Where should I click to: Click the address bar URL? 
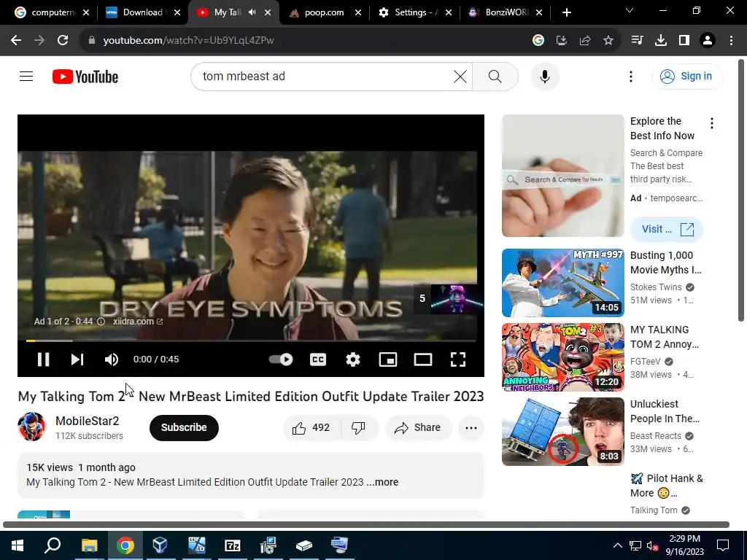(189, 41)
